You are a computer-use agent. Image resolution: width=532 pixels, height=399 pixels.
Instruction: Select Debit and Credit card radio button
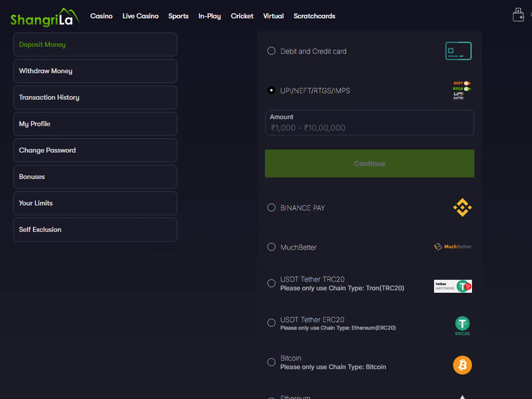pos(271,51)
